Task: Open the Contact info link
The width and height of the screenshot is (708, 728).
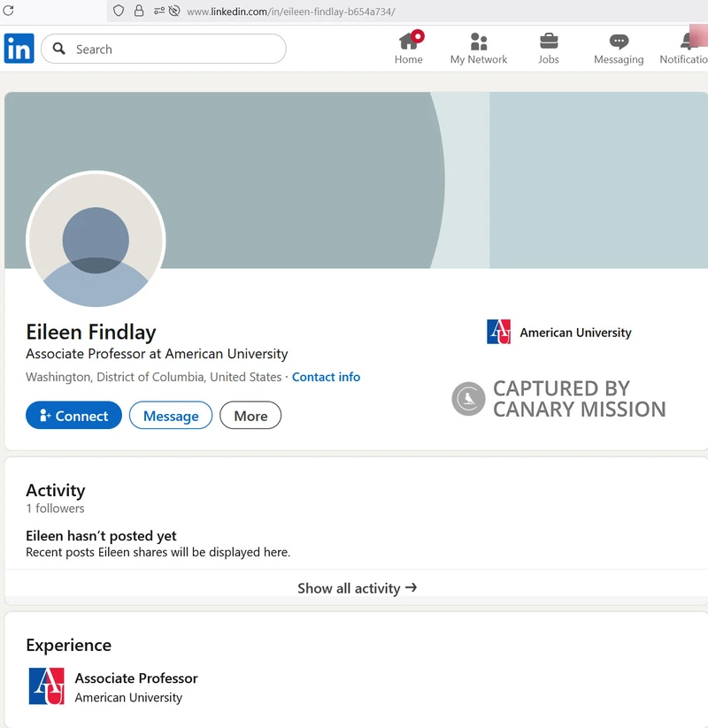Action: click(x=326, y=377)
